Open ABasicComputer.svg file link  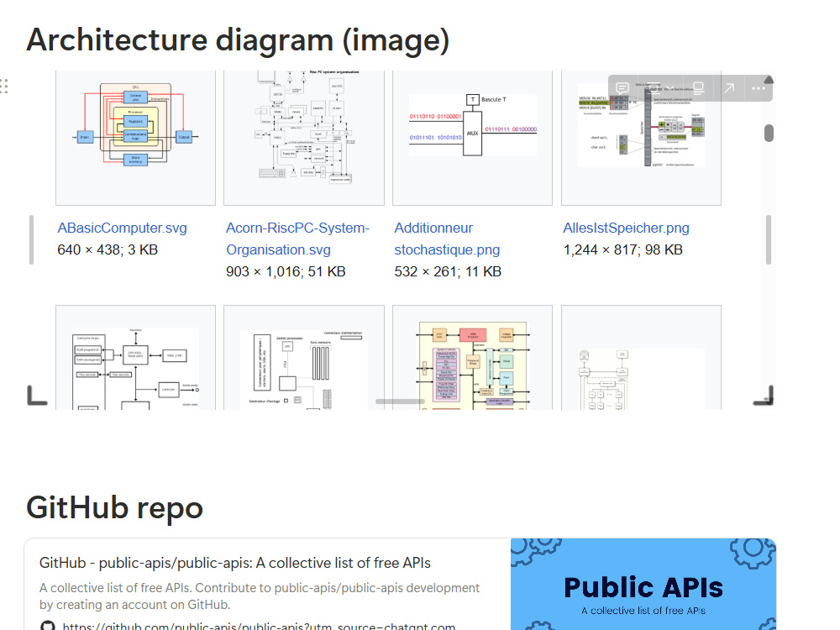(122, 228)
